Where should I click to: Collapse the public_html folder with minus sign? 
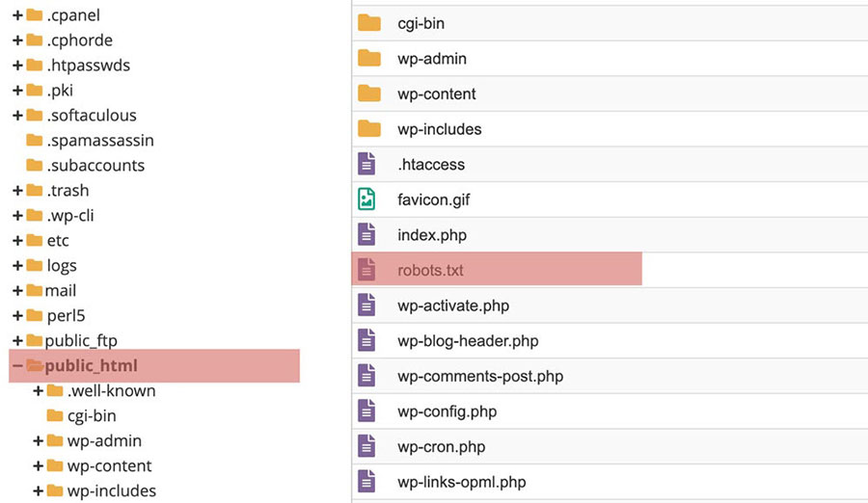coord(17,366)
